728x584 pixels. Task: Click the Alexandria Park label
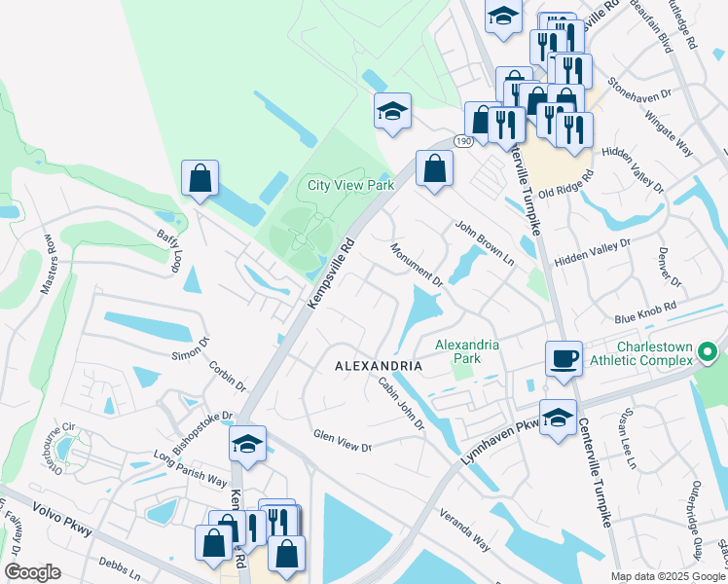coord(467,351)
